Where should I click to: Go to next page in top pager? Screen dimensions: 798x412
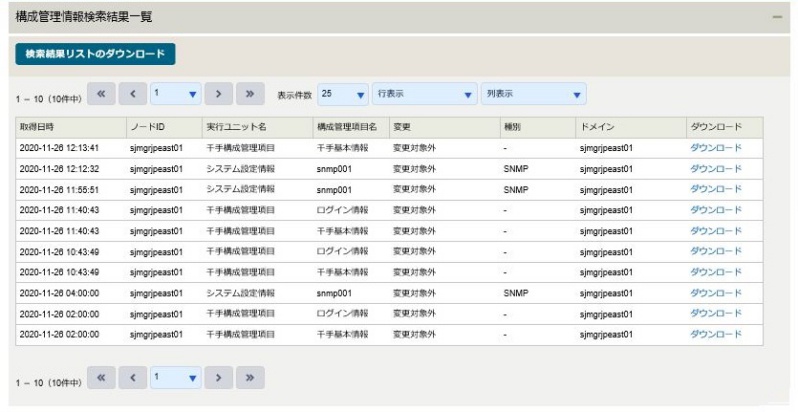point(219,94)
